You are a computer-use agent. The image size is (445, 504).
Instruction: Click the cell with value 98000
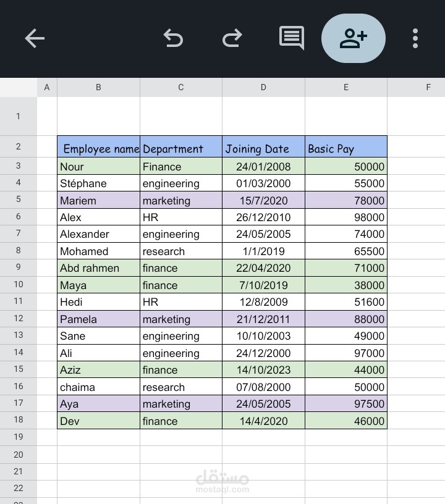(x=346, y=217)
